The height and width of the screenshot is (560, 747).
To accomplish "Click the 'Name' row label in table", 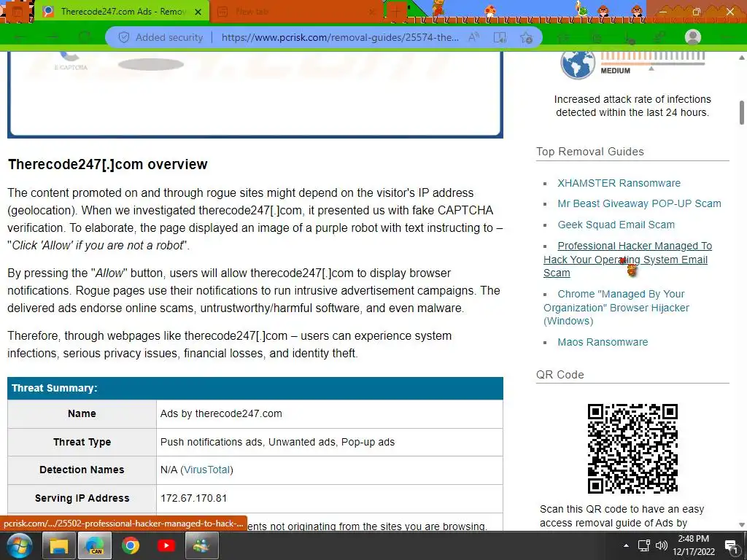I will click(x=82, y=414).
